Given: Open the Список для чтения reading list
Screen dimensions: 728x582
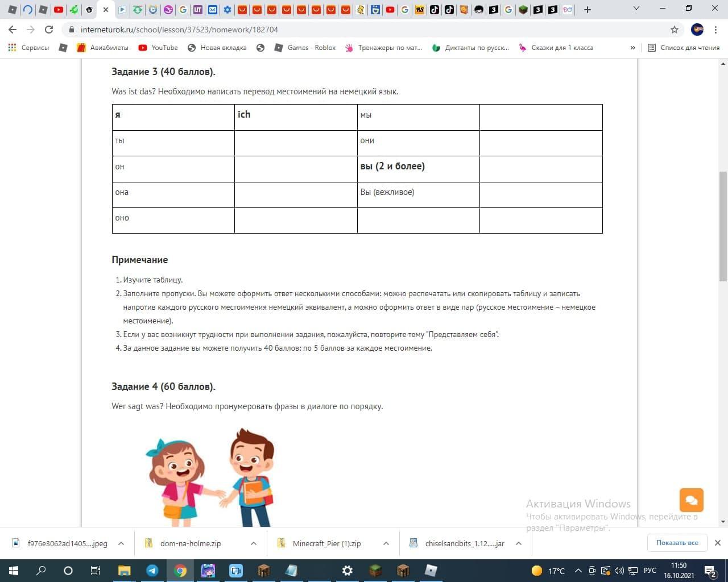Looking at the screenshot, I should (684, 48).
